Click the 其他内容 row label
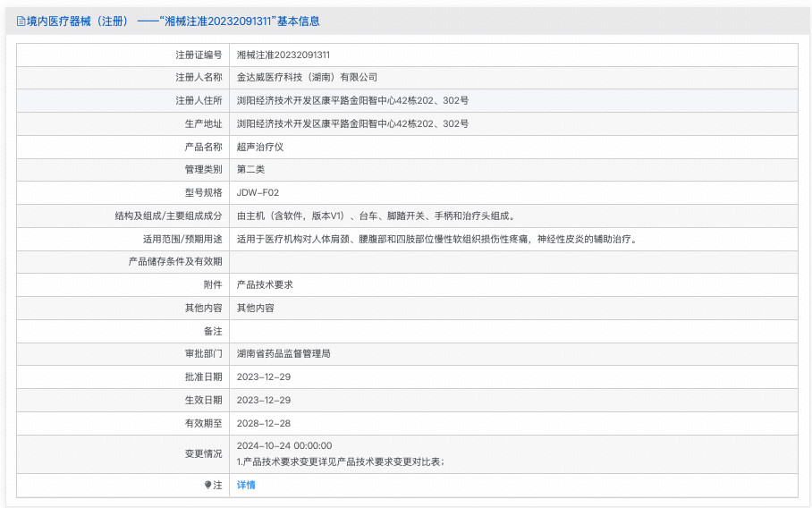The width and height of the screenshot is (812, 508). pyautogui.click(x=204, y=308)
